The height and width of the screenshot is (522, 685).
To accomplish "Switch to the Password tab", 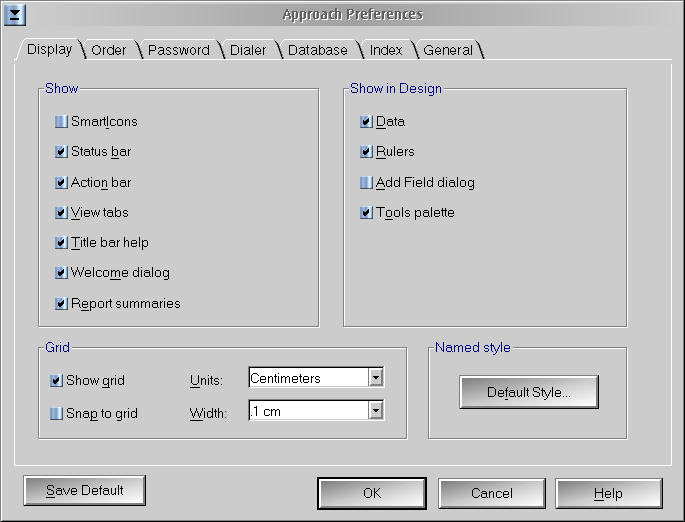I will tap(179, 50).
